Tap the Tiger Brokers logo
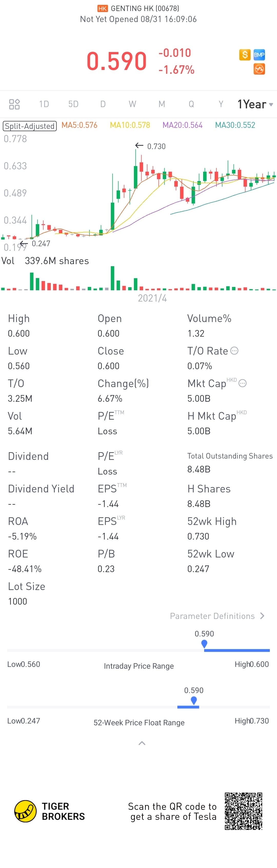This screenshot has height=868, width=277. pos(26,811)
